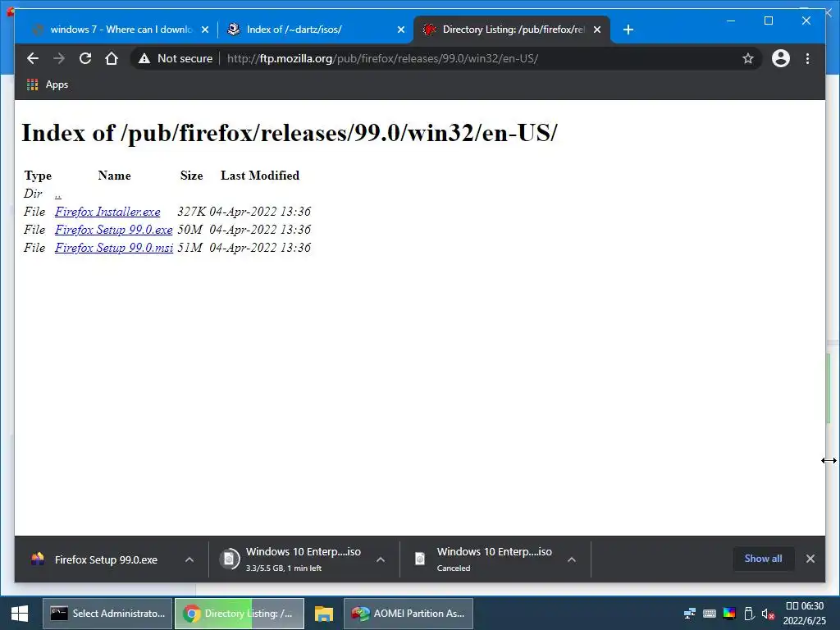
Task: Click the Not secure warning icon
Action: tap(144, 58)
